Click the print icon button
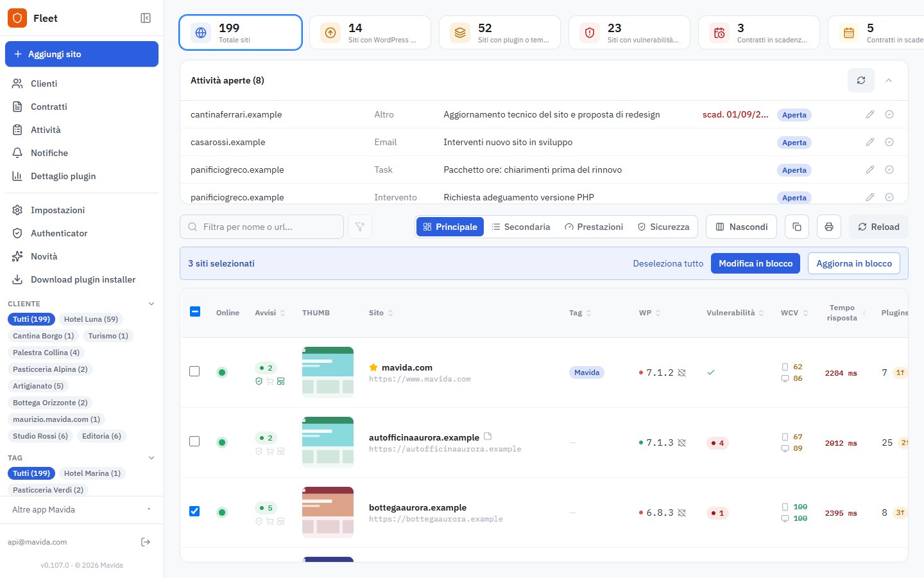This screenshot has height=578, width=924. pos(829,227)
